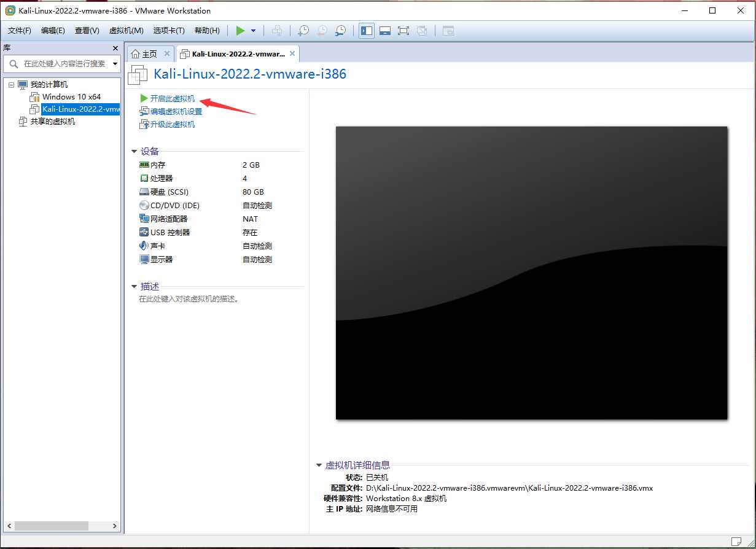Collapse the 虚拟机详细信息 section
Image resolution: width=756 pixels, height=549 pixels.
pos(319,465)
